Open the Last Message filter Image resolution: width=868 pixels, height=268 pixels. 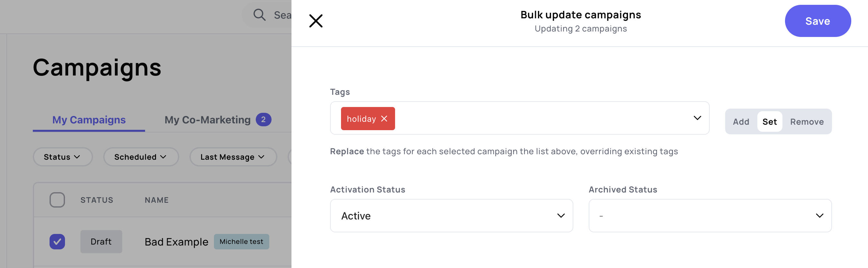233,157
